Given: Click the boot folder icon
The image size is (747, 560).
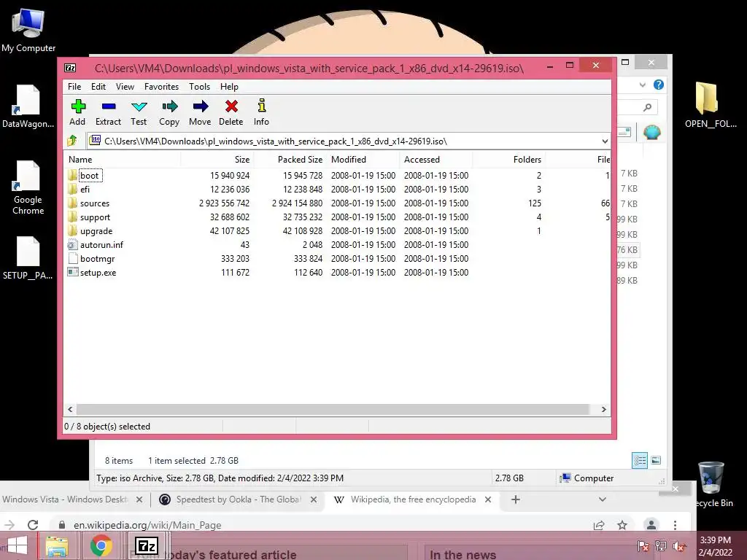Looking at the screenshot, I should (x=72, y=175).
